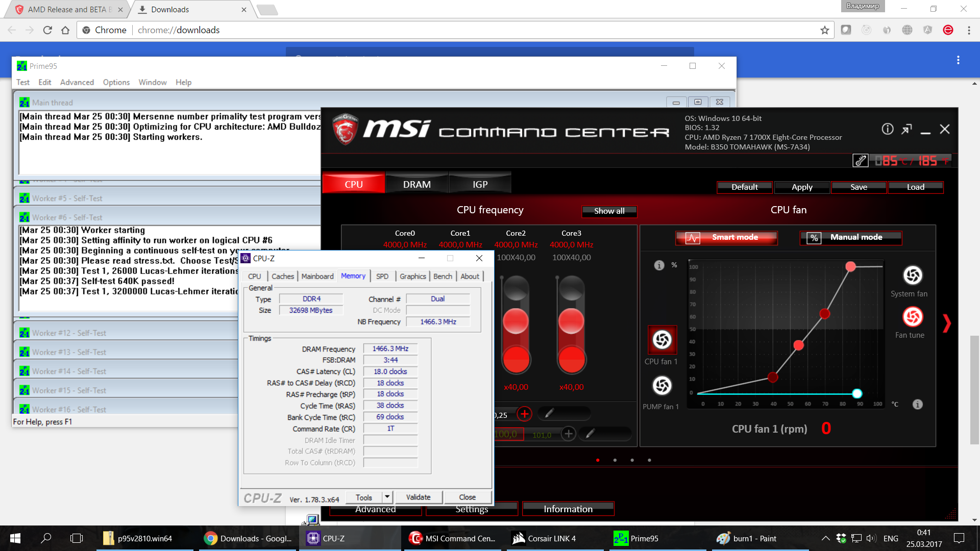Click the red plus ratio increment icon
This screenshot has height=551, width=980.
pyautogui.click(x=524, y=414)
